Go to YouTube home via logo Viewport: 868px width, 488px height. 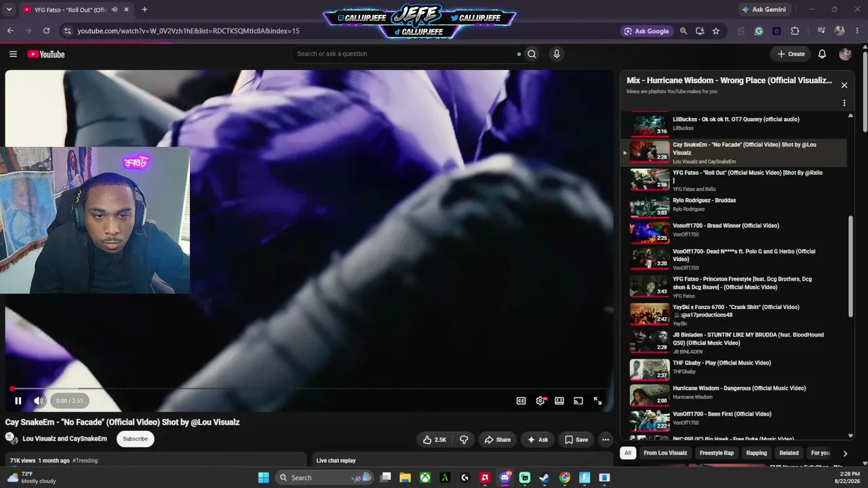point(46,54)
